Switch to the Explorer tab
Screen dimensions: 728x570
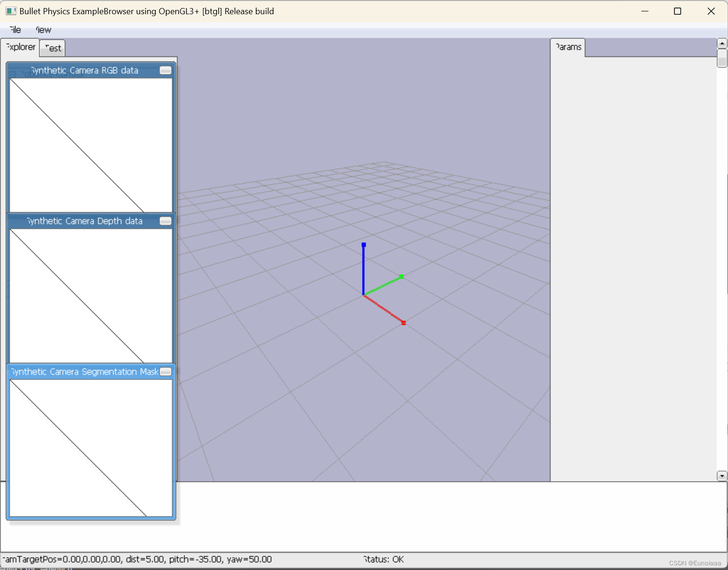coord(20,47)
